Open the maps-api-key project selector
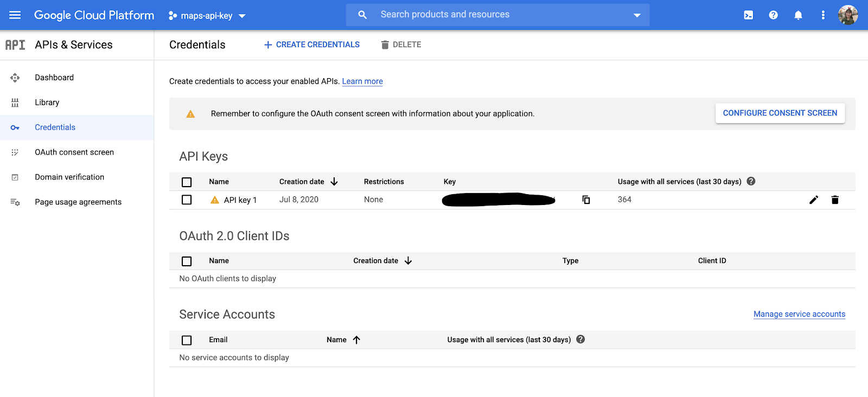Image resolution: width=868 pixels, height=397 pixels. (207, 16)
